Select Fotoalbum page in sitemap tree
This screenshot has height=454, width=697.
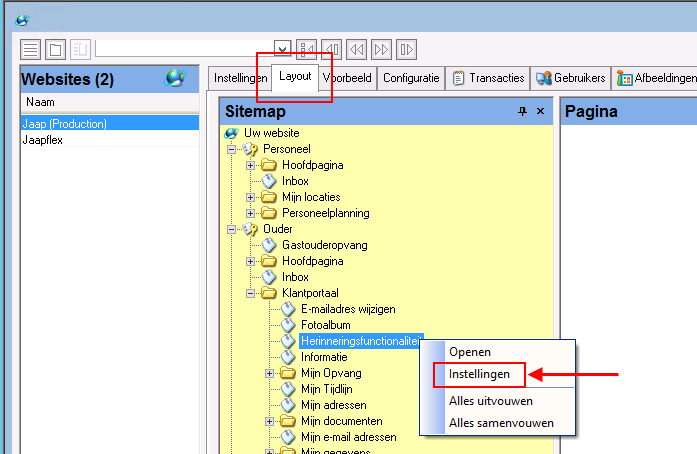point(325,325)
